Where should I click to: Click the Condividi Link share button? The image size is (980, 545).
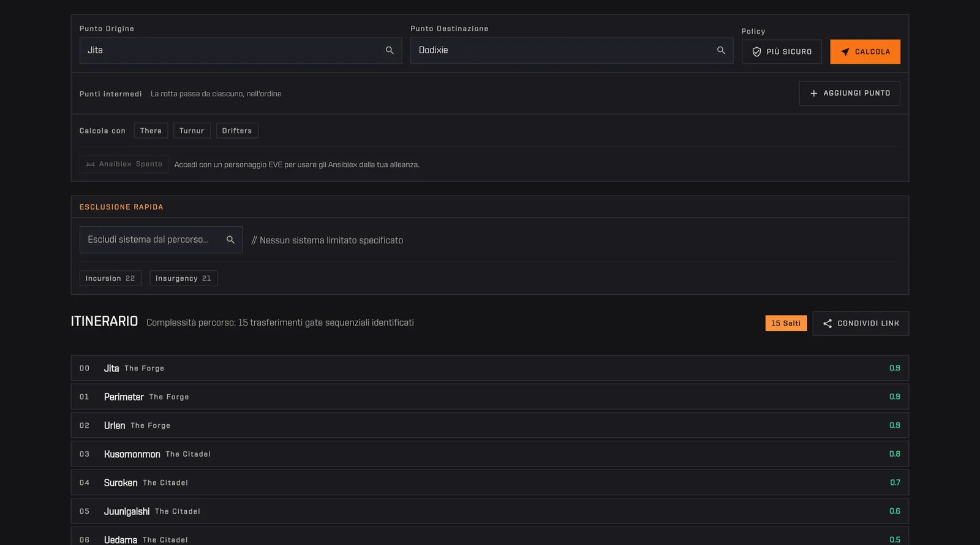click(x=861, y=323)
